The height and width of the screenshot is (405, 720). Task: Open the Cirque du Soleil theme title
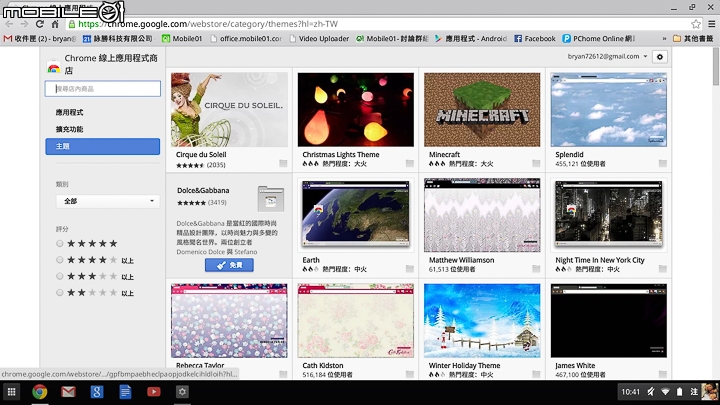201,155
